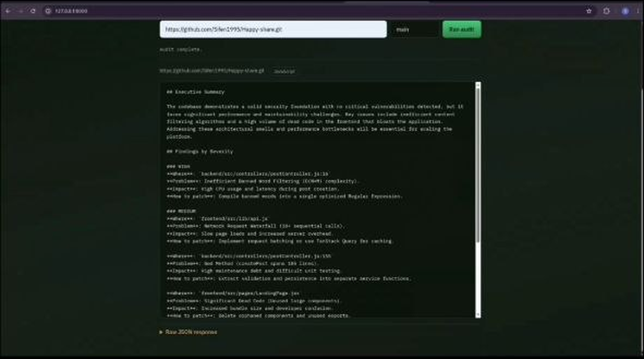This screenshot has width=644, height=359.
Task: Click the Findings by Severity heading
Action: click(200, 152)
